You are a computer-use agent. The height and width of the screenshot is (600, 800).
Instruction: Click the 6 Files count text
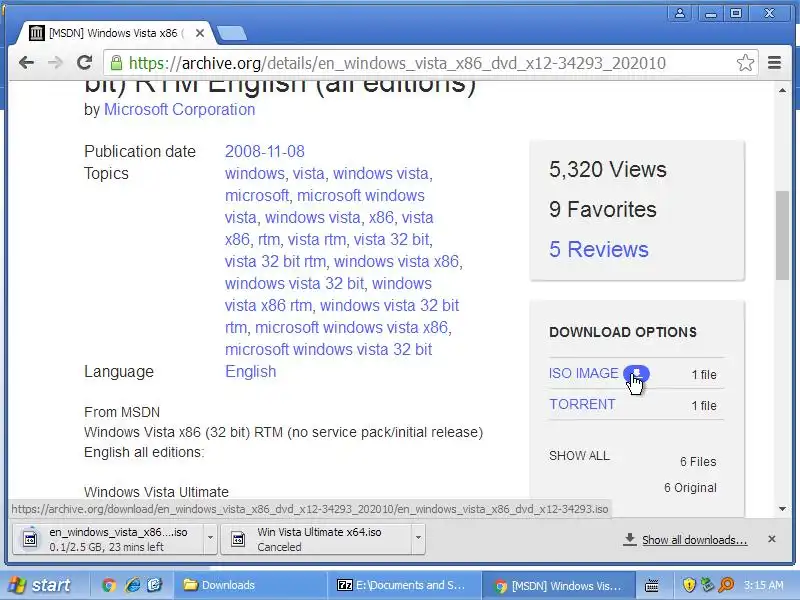(698, 462)
